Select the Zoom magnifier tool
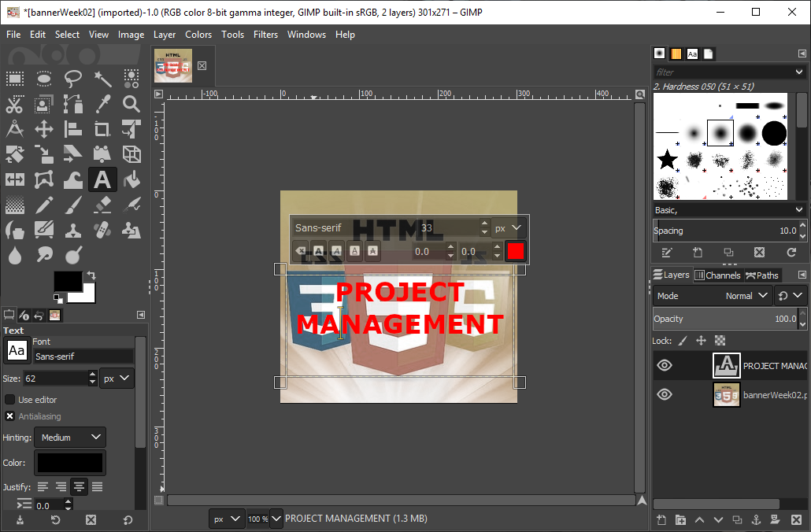Image resolution: width=811 pixels, height=532 pixels. pyautogui.click(x=131, y=104)
